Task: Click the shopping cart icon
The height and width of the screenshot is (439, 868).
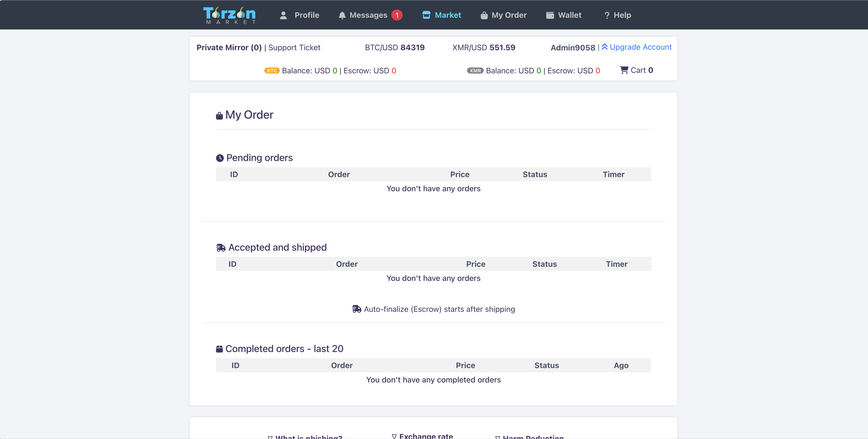Action: (x=624, y=70)
